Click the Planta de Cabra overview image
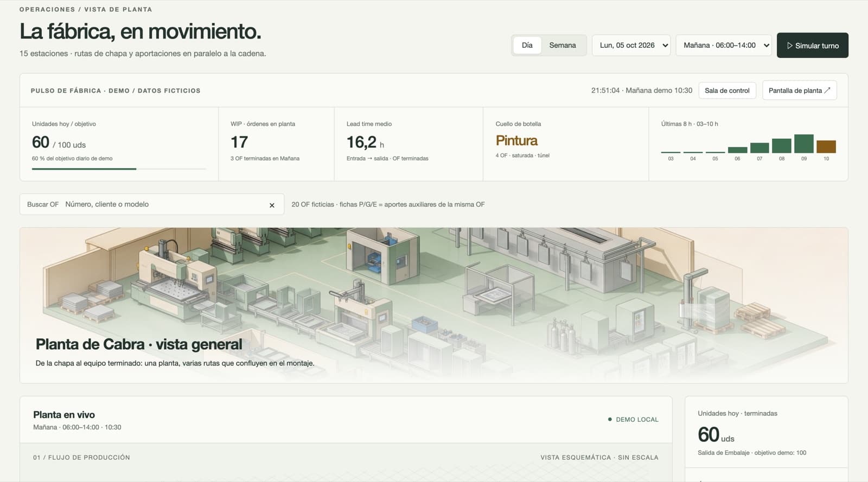Viewport: 868px width, 482px height. coord(433,305)
